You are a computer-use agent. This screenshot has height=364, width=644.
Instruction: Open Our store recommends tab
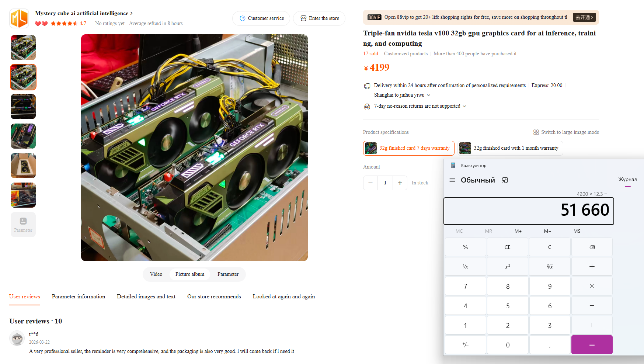pos(214,297)
